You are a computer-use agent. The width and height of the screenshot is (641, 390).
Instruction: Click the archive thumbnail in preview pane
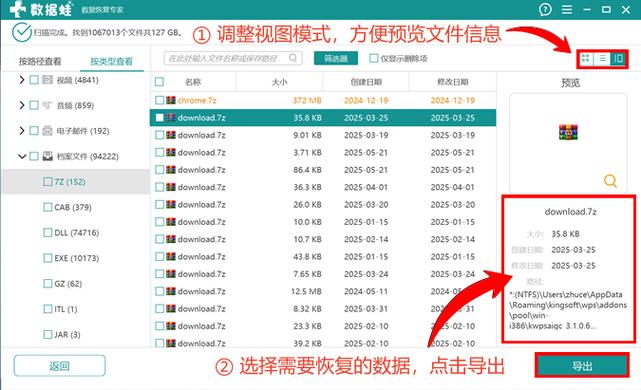tap(568, 132)
